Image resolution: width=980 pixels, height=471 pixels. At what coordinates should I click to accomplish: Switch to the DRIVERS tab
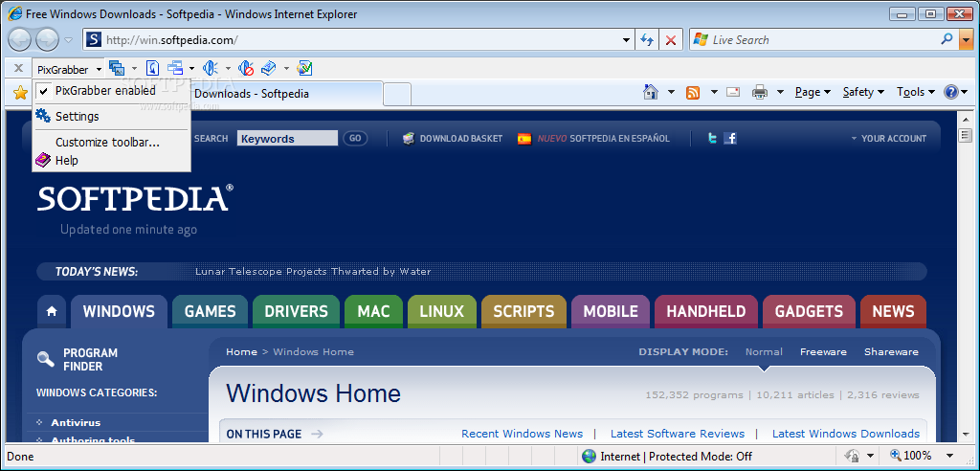point(297,311)
